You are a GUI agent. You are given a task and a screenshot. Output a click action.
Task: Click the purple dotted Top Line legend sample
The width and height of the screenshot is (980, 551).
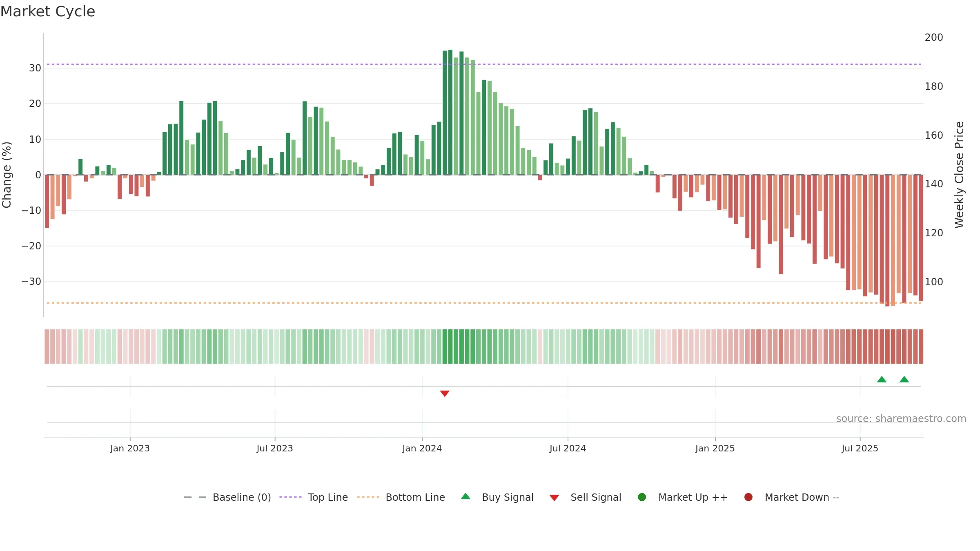point(290,497)
